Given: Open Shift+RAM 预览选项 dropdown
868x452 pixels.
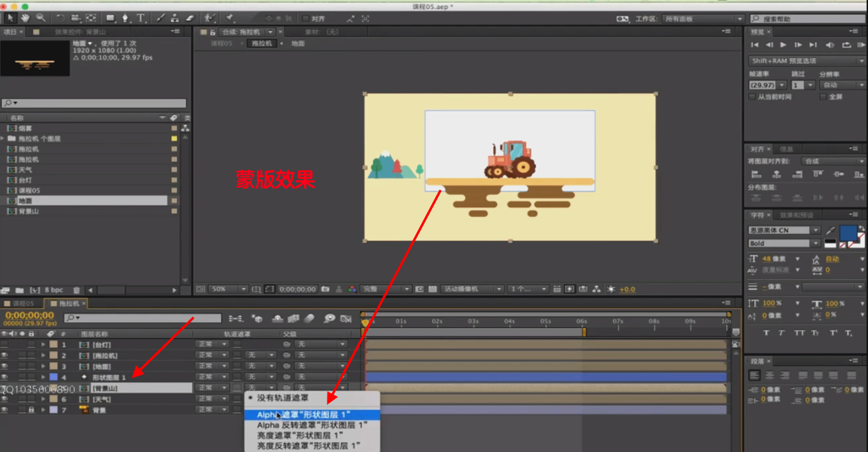Looking at the screenshot, I should 807,61.
